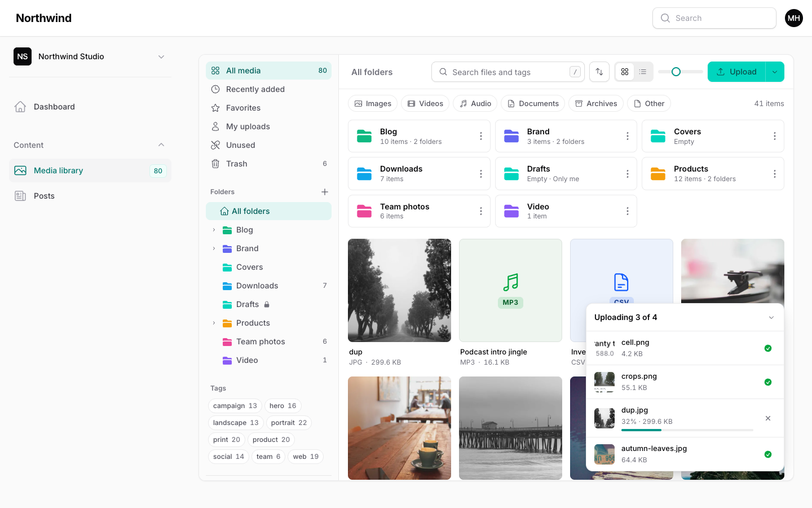Adjust the thumbnail size slider

(x=680, y=72)
